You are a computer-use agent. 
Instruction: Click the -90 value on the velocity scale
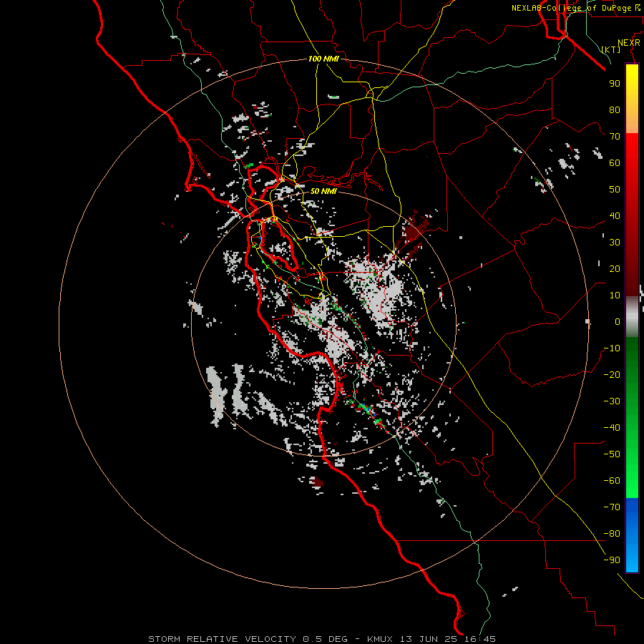click(612, 560)
